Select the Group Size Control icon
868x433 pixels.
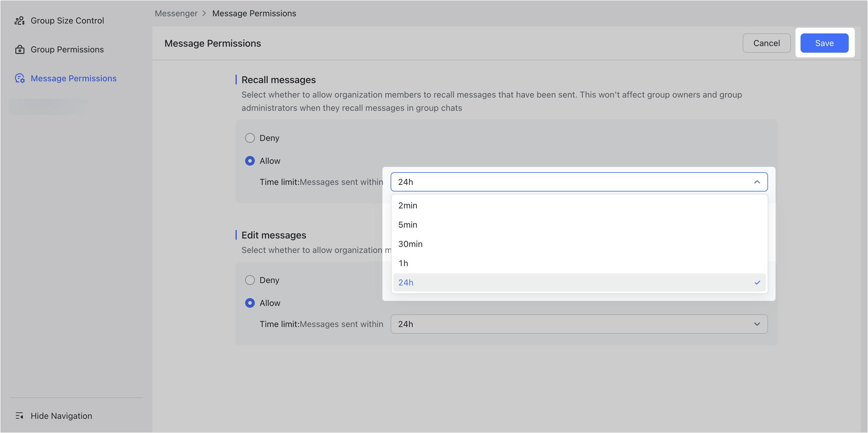[19, 20]
